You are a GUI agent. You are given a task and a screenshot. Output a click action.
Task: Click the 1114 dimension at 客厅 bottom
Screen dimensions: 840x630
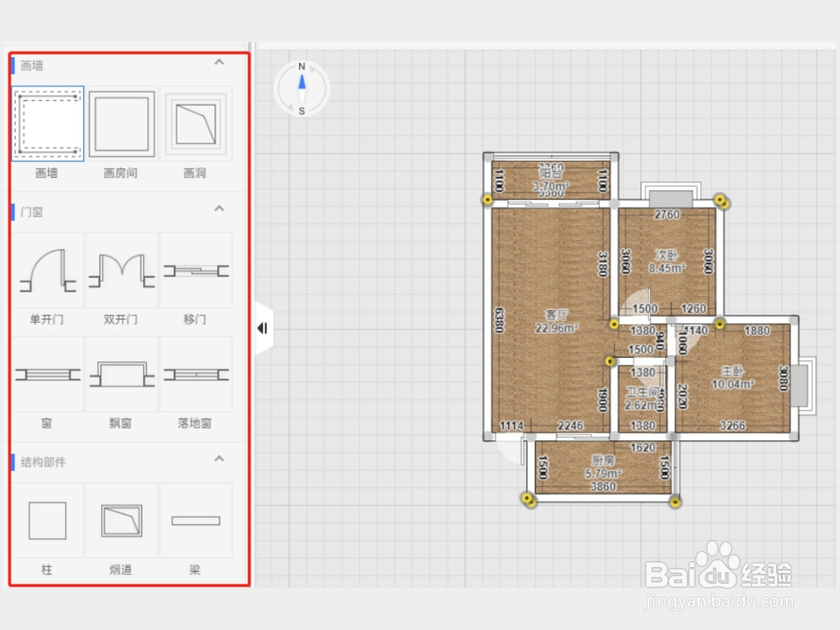point(512,425)
